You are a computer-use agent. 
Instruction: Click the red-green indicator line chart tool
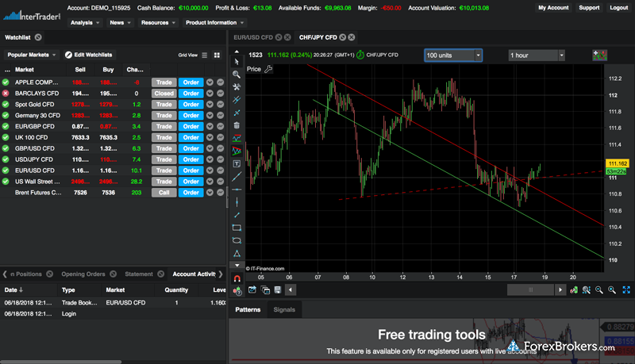click(x=237, y=138)
